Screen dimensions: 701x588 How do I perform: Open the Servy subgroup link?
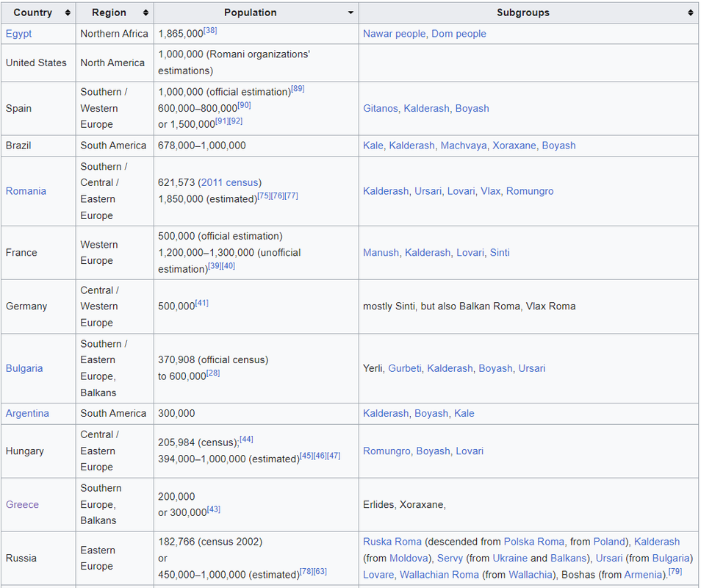point(450,558)
